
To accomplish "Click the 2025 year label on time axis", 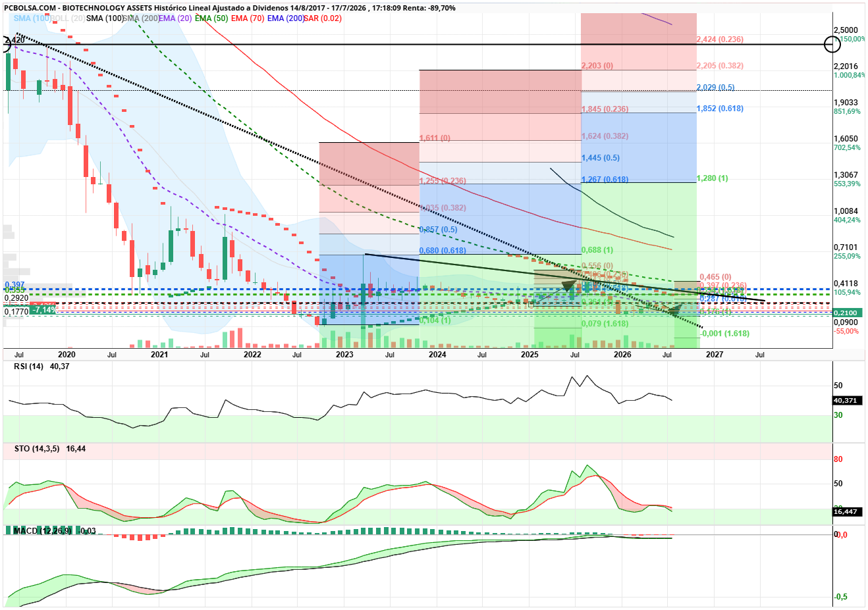I will pyautogui.click(x=530, y=355).
